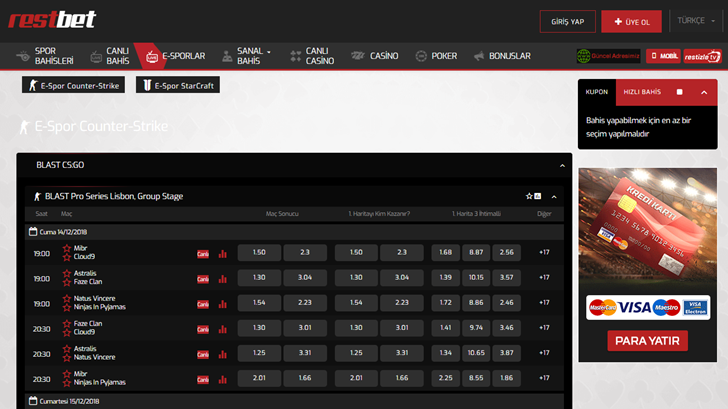The width and height of the screenshot is (728, 409).
Task: Show +17 more markets for Mibr vs Cloud9
Action: click(x=544, y=252)
